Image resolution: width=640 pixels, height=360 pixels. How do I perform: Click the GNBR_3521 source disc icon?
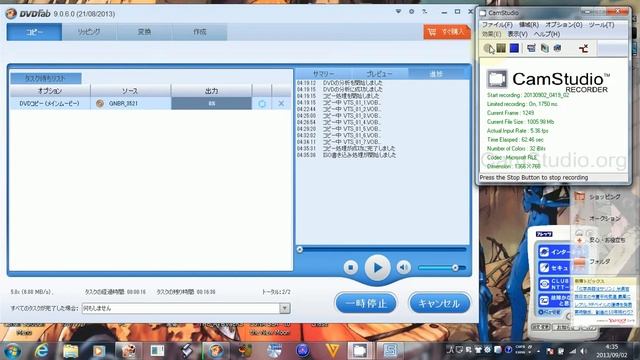[100, 104]
